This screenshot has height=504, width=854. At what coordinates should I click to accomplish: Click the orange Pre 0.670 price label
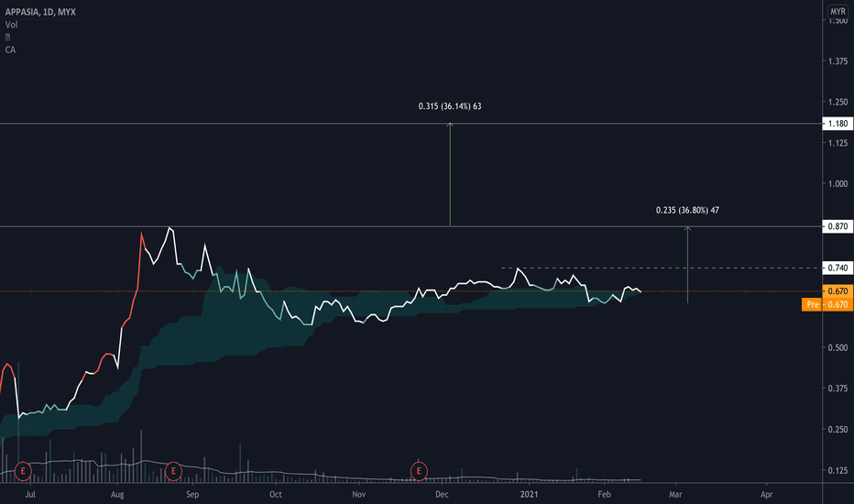point(827,304)
